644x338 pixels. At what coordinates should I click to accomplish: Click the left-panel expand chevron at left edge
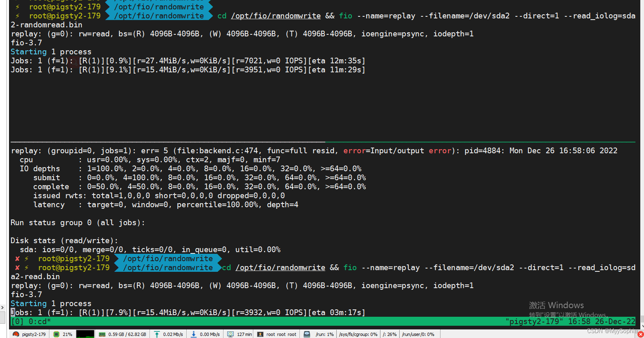[x=2, y=307]
